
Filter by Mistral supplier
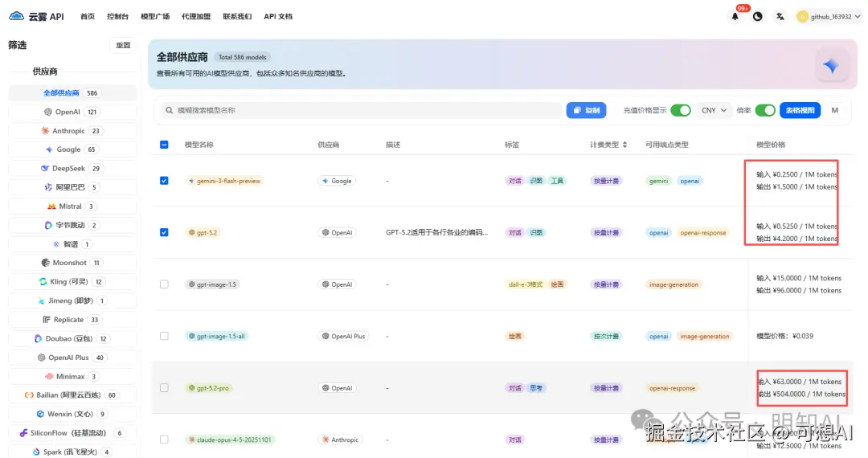(72, 206)
